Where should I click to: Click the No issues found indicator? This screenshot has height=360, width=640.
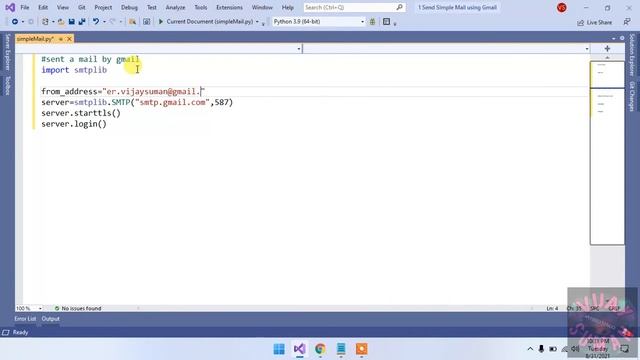pyautogui.click(x=78, y=309)
